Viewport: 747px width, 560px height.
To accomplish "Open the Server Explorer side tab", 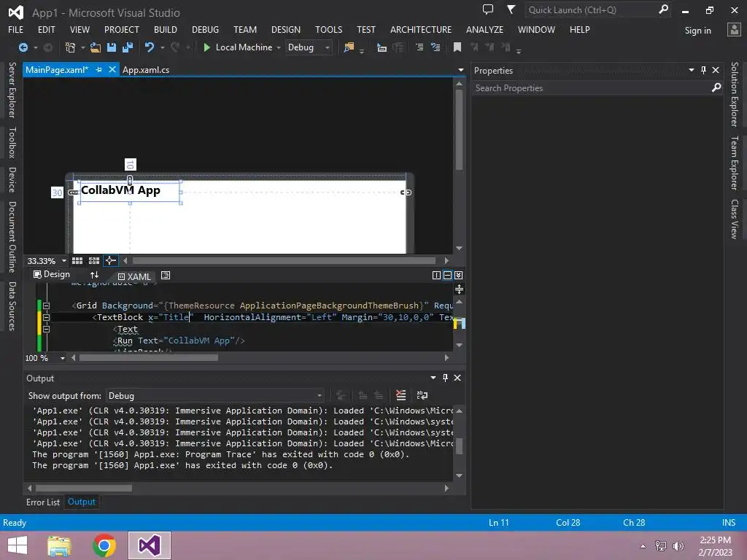I will 12,90.
